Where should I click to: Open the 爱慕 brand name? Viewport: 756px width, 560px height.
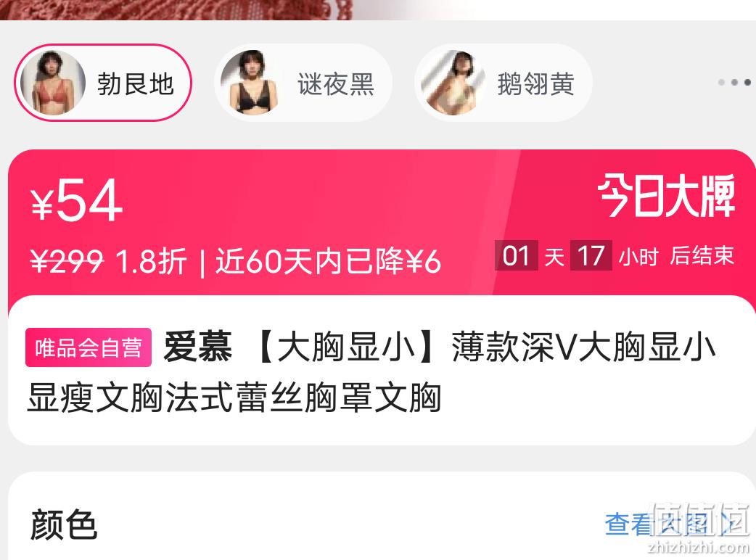pos(197,347)
